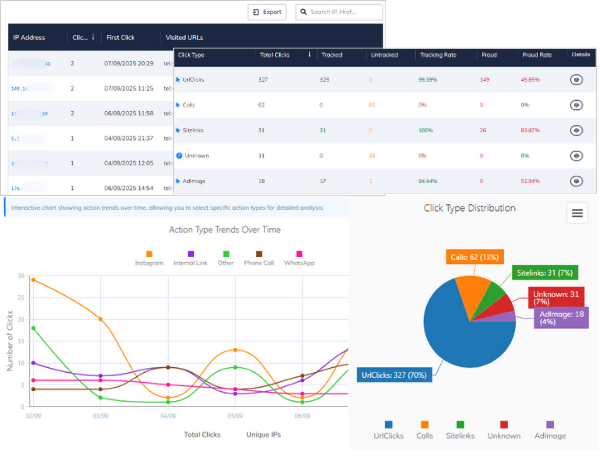Click the Export button

point(267,13)
